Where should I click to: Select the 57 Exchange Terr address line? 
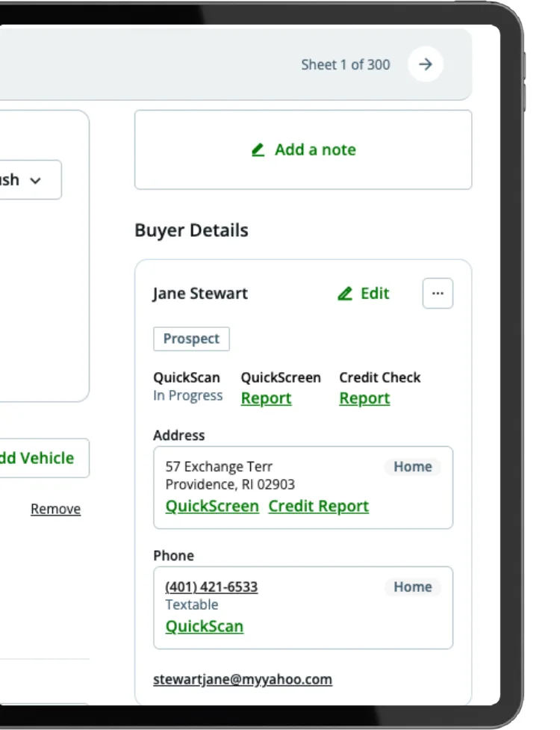coord(219,466)
